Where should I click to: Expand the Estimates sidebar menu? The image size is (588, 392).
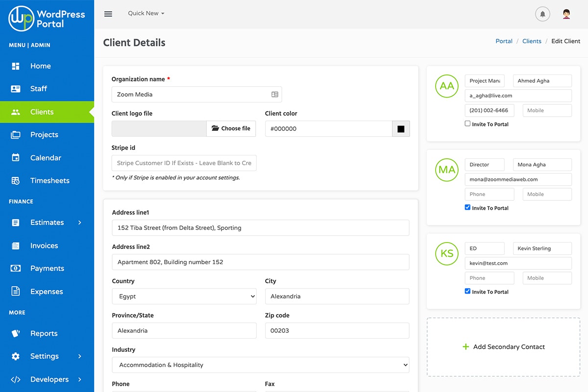click(47, 222)
